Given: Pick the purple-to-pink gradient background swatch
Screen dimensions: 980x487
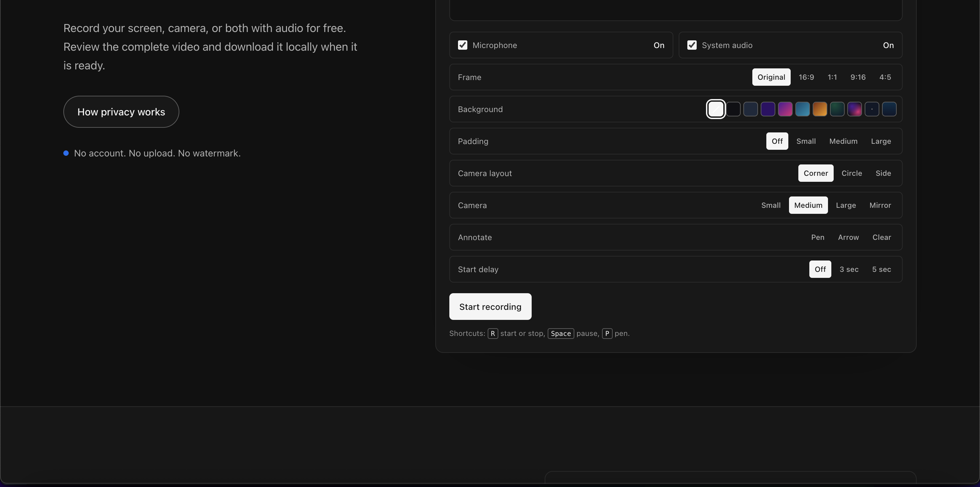Looking at the screenshot, I should [x=785, y=109].
